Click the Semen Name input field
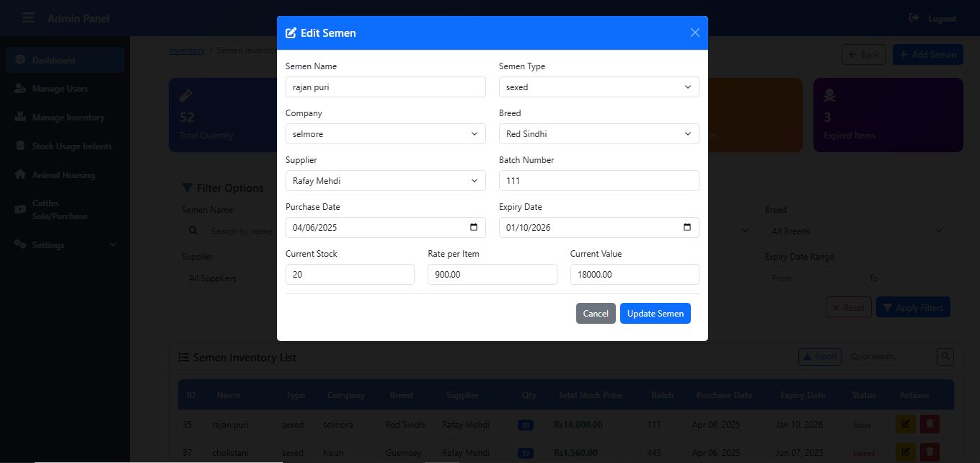Viewport: 980px width, 463px height. [386, 87]
